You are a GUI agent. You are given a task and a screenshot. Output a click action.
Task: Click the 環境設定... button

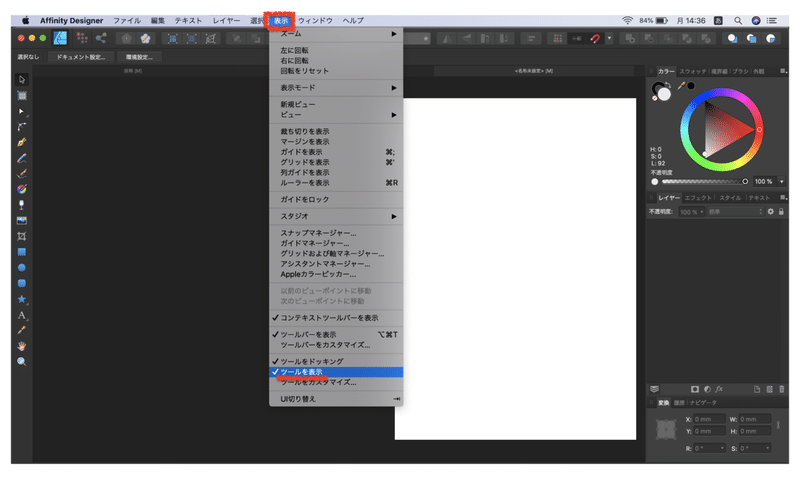click(139, 57)
